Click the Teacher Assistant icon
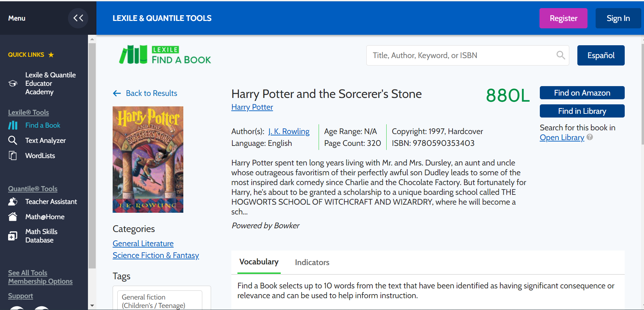Image resolution: width=644 pixels, height=310 pixels. coord(13,202)
